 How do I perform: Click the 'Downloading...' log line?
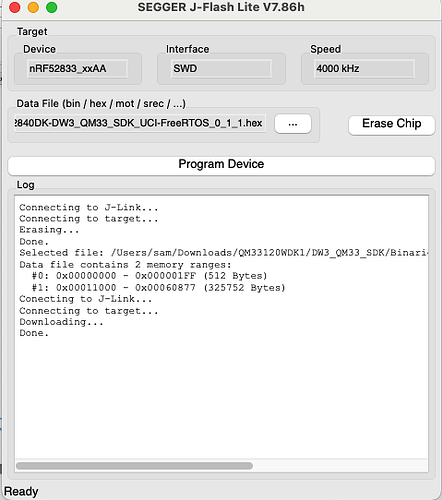61,322
